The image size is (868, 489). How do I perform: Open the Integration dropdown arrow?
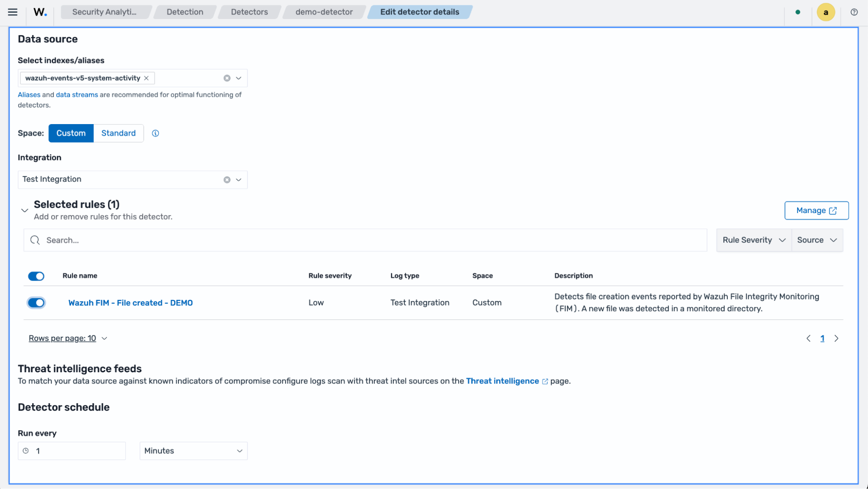click(x=238, y=180)
